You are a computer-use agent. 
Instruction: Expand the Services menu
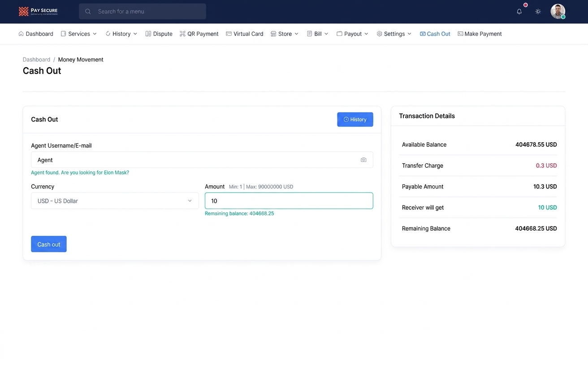click(79, 34)
